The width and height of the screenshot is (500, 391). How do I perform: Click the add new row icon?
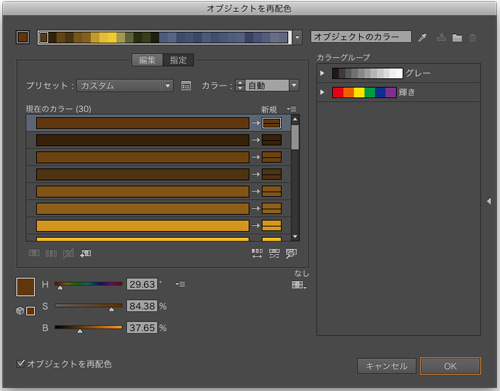(x=86, y=254)
